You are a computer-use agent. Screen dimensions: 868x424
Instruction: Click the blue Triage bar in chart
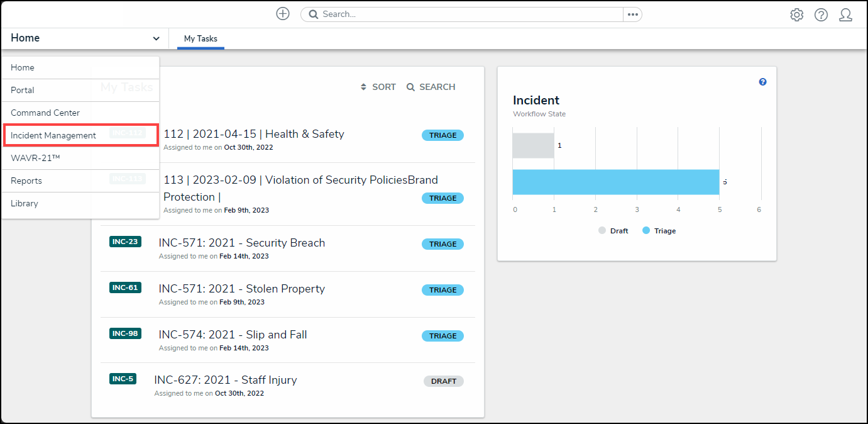616,182
